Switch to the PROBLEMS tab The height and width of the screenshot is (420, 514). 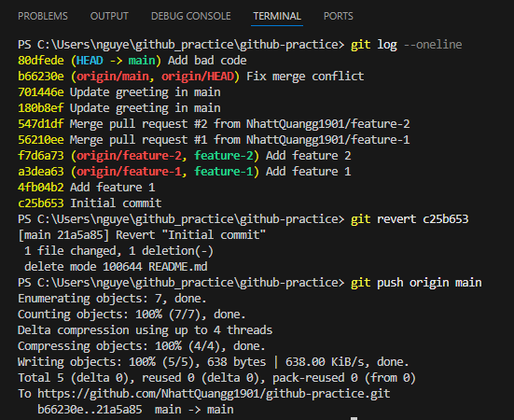point(43,16)
